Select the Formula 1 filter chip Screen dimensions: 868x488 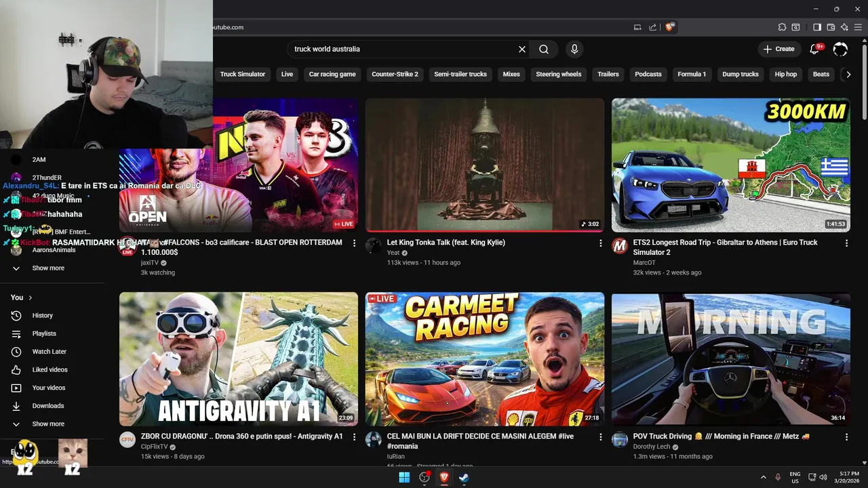coord(692,75)
